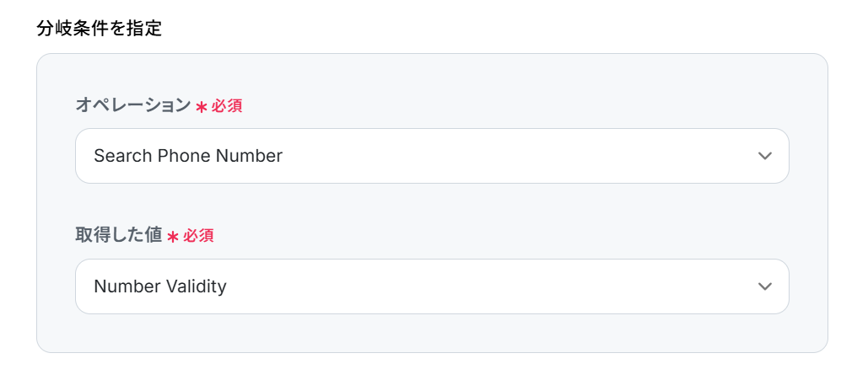The width and height of the screenshot is (868, 380).
Task: Open the Number Validity dropdown
Action: [432, 286]
